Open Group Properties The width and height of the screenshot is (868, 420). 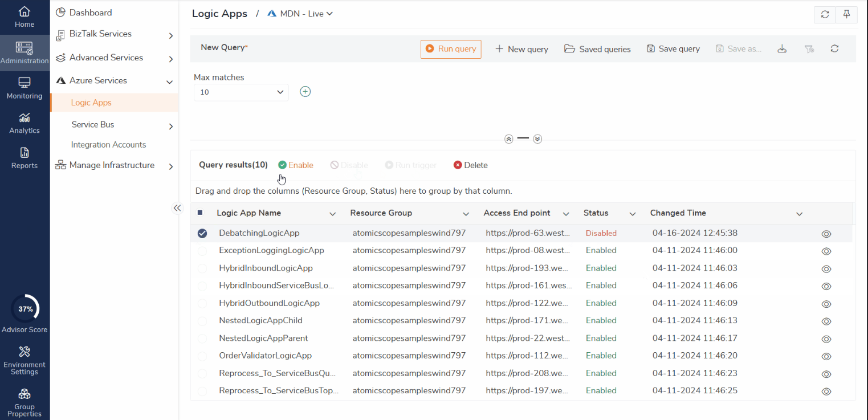(25, 402)
